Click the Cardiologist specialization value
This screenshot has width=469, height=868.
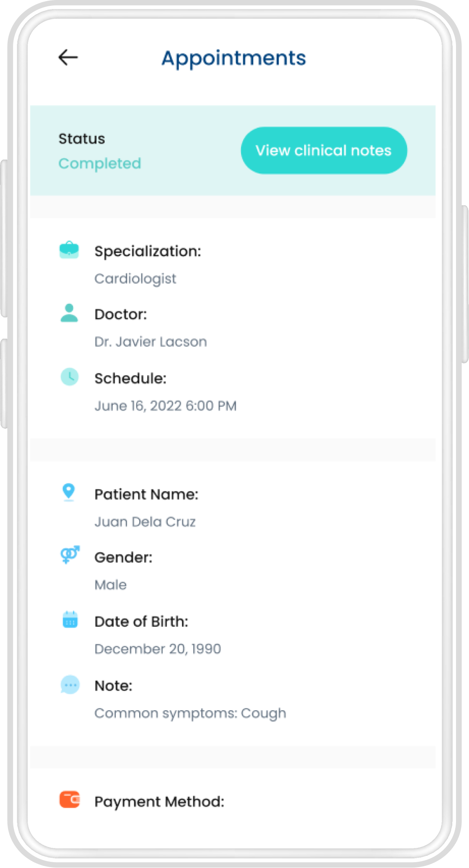click(135, 279)
